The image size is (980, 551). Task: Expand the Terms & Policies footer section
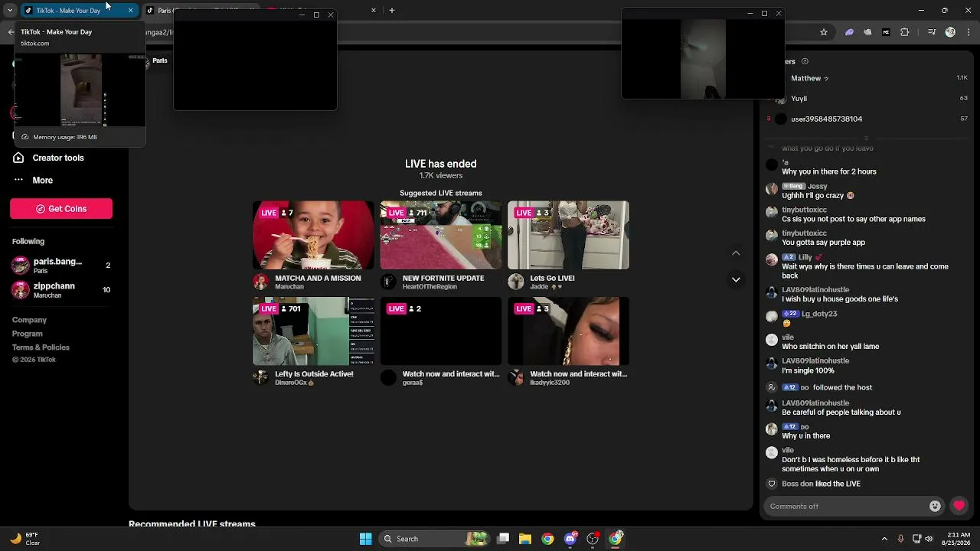[x=41, y=347]
